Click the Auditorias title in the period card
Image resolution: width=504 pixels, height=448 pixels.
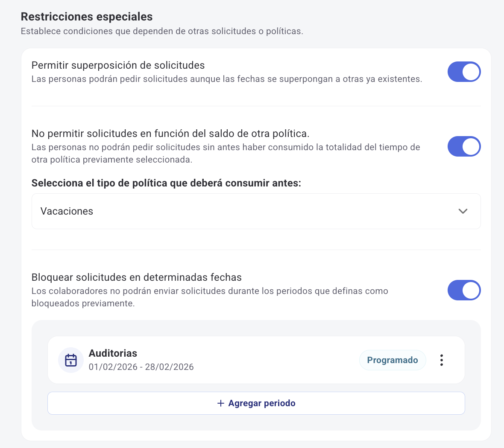(113, 353)
